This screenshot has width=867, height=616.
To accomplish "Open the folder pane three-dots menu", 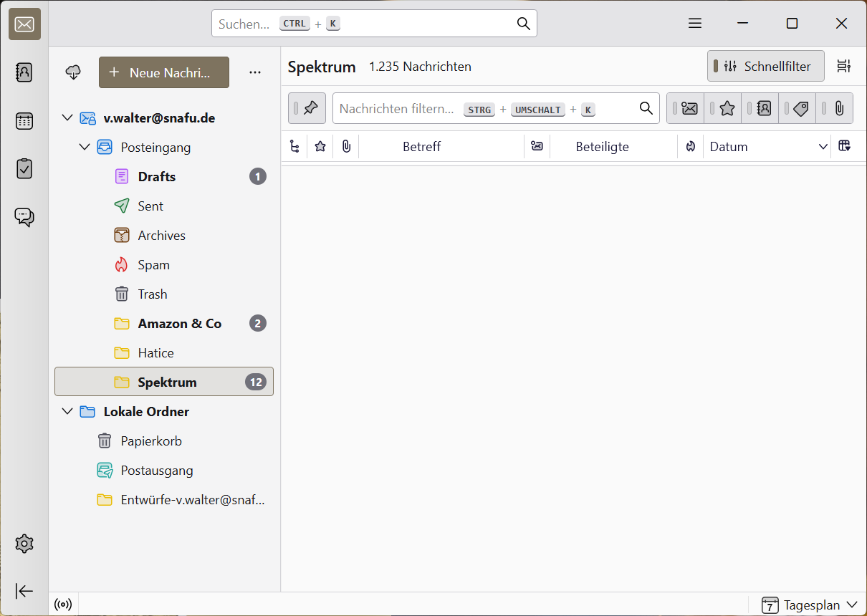I will click(255, 72).
